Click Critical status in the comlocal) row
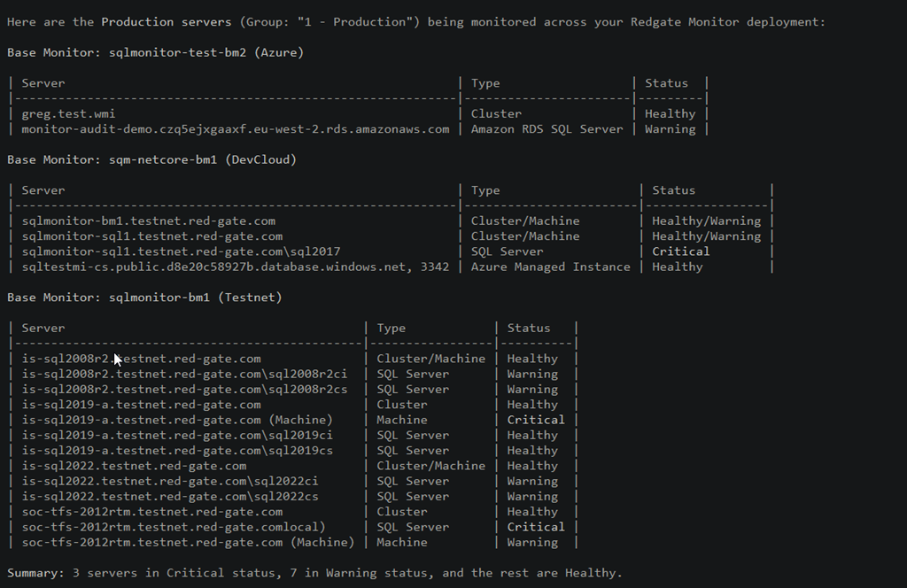Screen dimensions: 907x588 (x=536, y=527)
